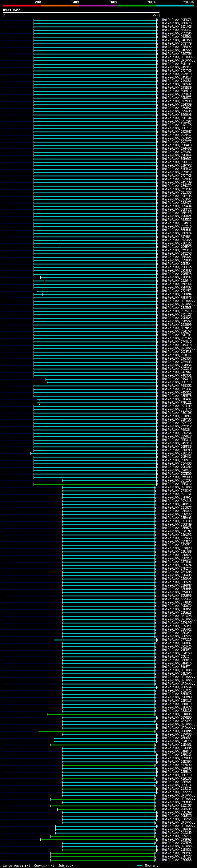Click hit label UniRef100_Q96528
Screen dimensions: 197x868
[176, 274]
